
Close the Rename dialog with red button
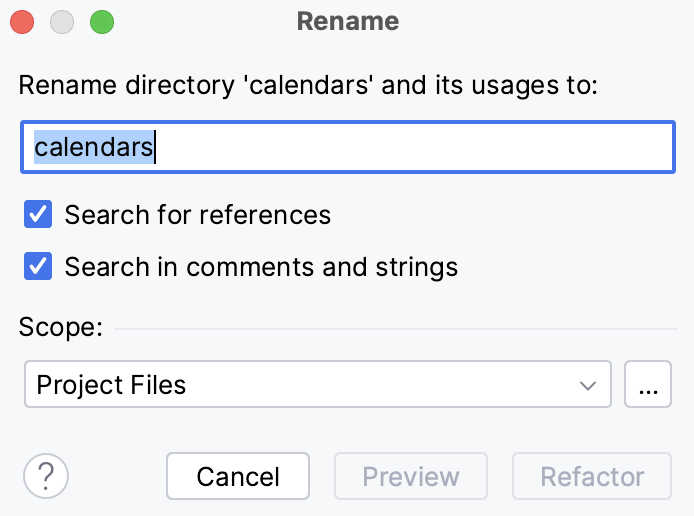coord(22,21)
